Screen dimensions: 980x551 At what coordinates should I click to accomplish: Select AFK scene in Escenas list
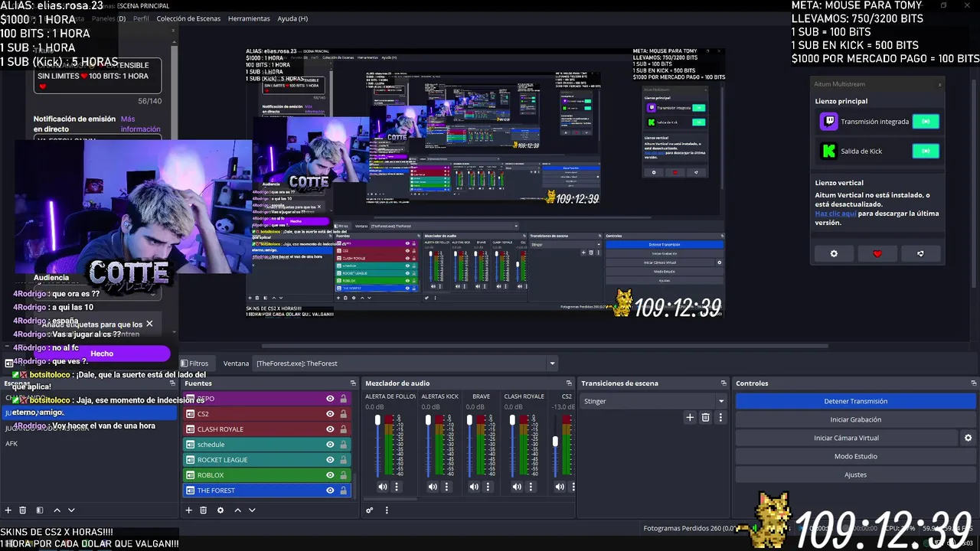(11, 444)
